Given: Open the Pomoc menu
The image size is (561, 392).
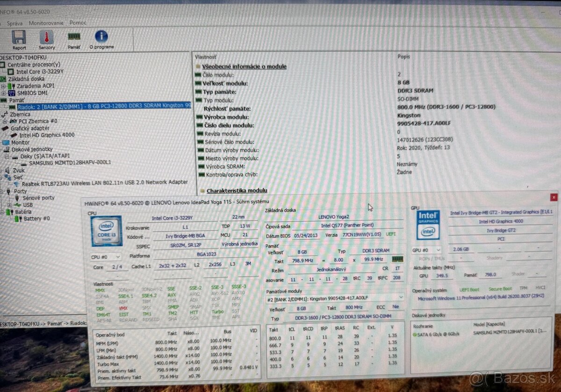Looking at the screenshot, I should tap(78, 22).
